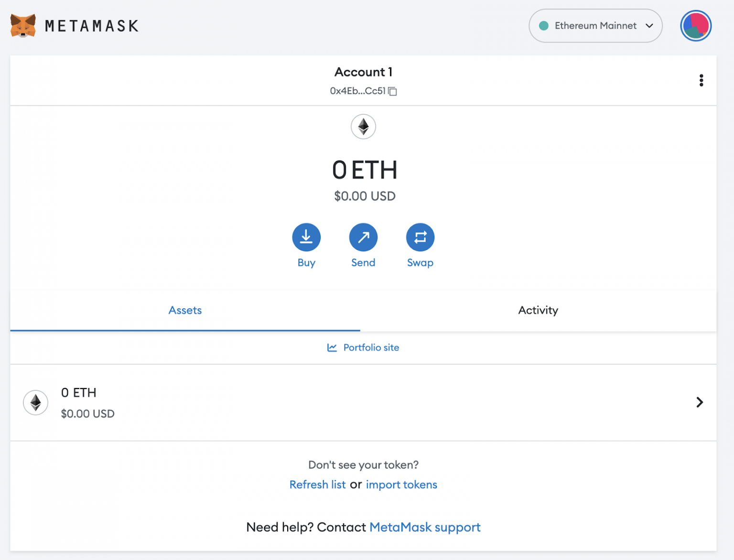Open the account avatar menu
734x560 pixels.
pyautogui.click(x=695, y=25)
